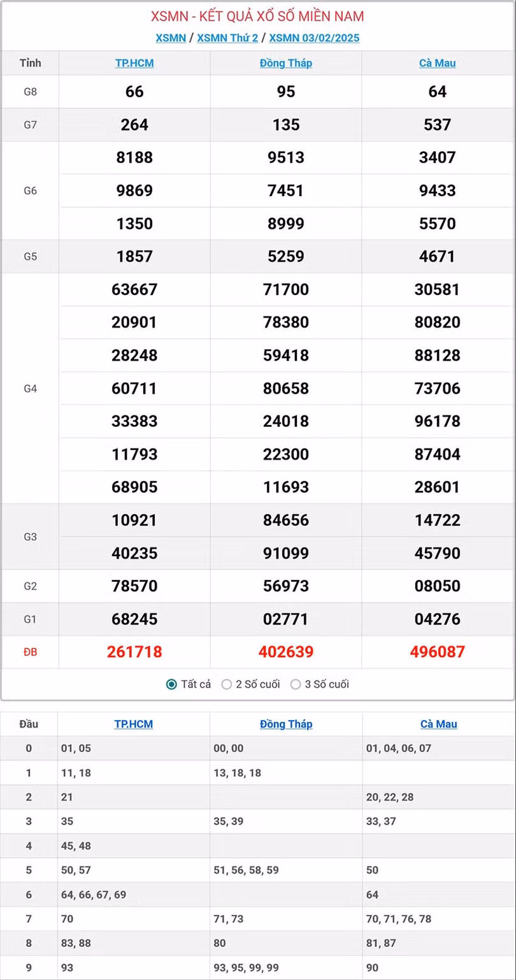This screenshot has height=980, width=516.
Task: Open Đồng Tháp link in the prize results header
Action: [286, 63]
